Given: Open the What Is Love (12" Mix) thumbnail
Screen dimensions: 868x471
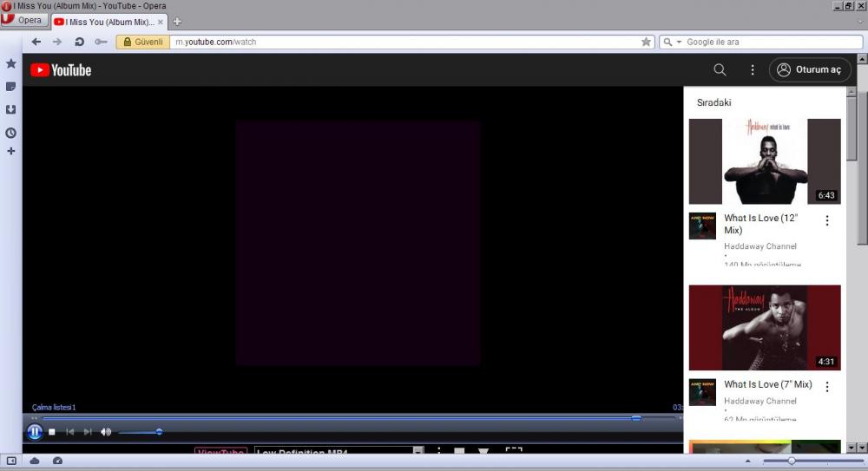Looking at the screenshot, I should point(765,161).
